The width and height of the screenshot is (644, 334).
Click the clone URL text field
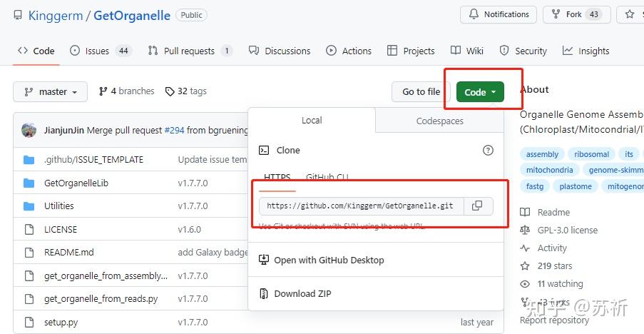[360, 206]
